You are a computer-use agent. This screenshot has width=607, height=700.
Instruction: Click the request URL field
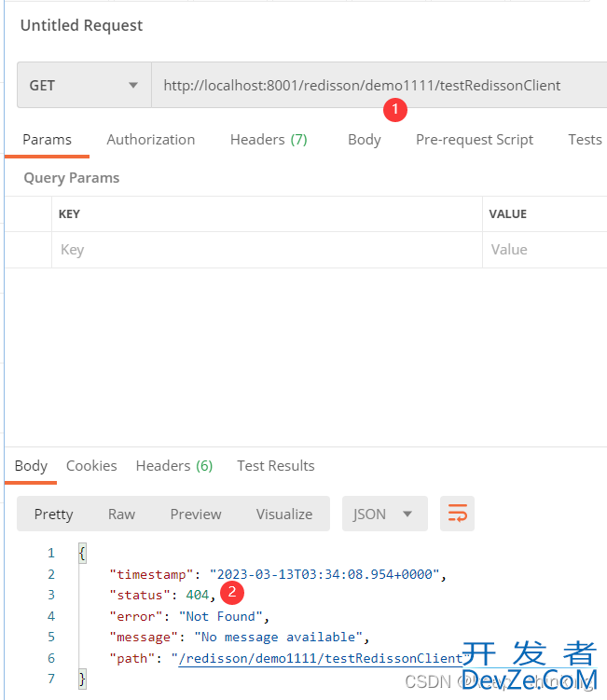click(379, 85)
